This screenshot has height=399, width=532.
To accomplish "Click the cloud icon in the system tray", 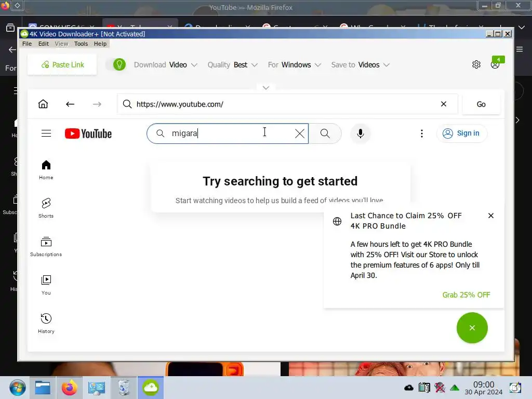I will tap(409, 388).
